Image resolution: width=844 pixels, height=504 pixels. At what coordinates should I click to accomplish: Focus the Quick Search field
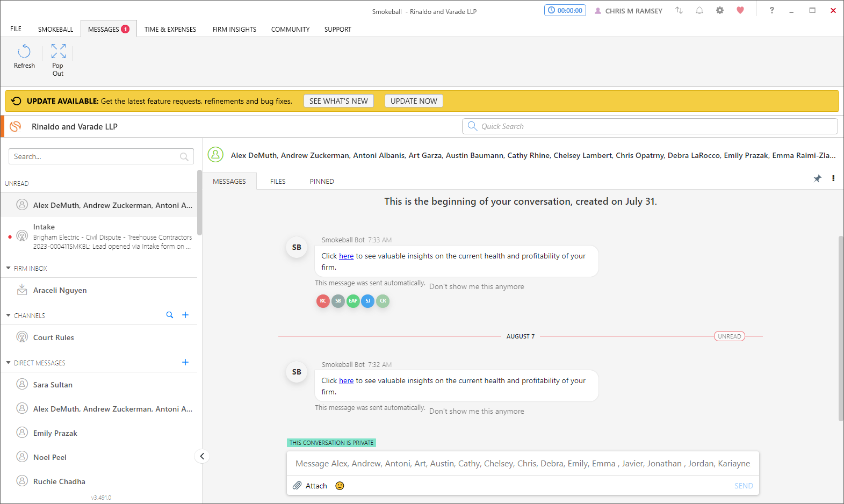pyautogui.click(x=650, y=126)
